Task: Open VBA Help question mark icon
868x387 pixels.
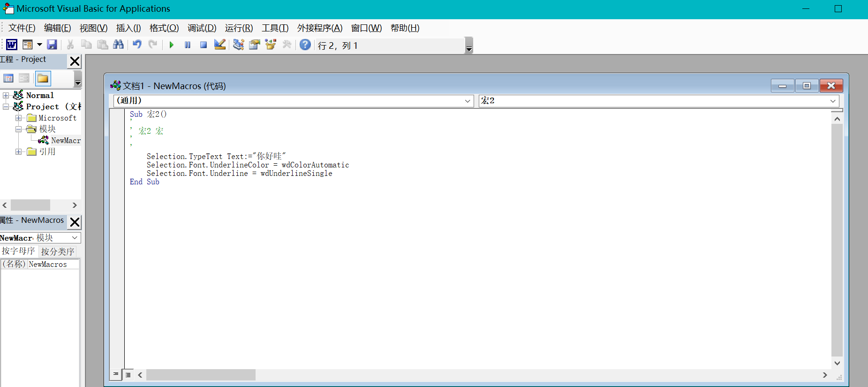Action: [305, 45]
